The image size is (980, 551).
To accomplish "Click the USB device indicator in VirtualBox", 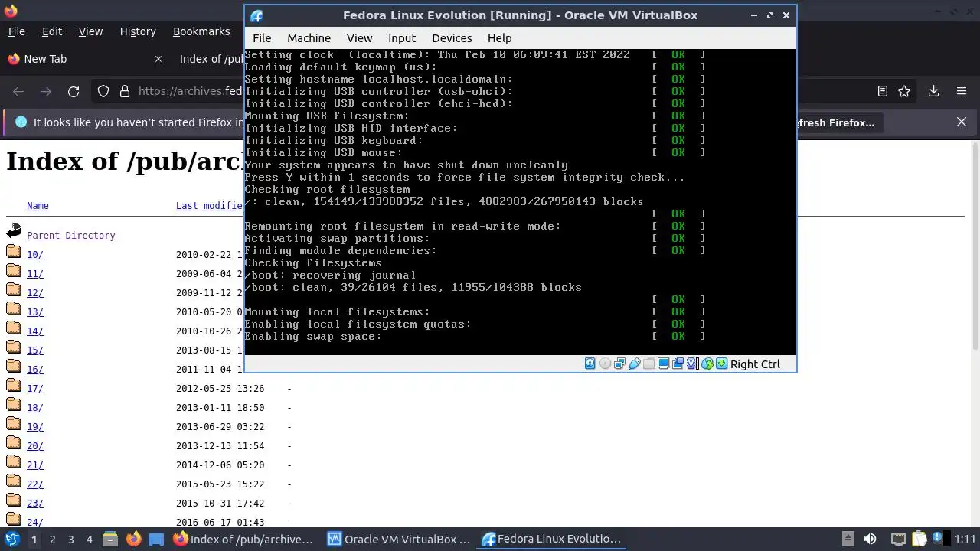I will 634,364.
